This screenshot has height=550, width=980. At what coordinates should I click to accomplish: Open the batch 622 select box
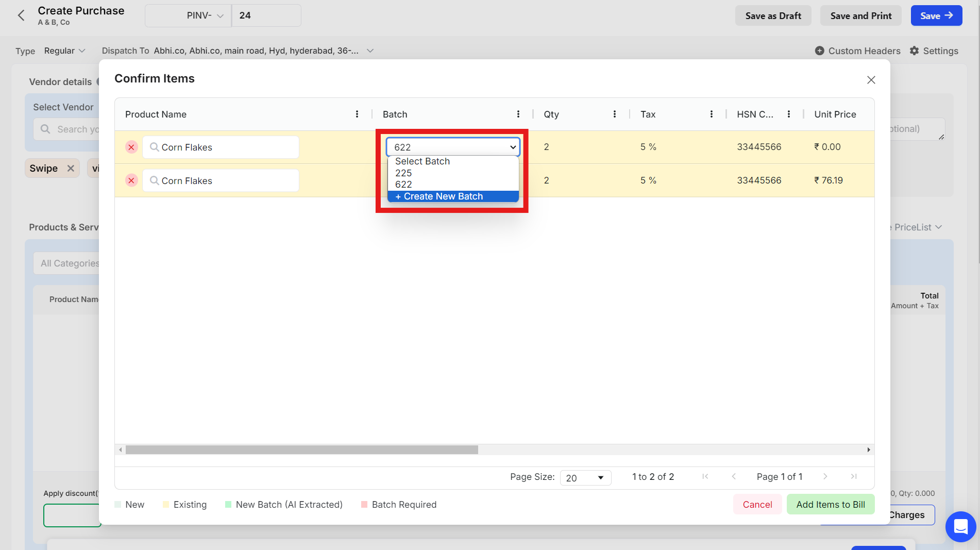click(x=453, y=147)
